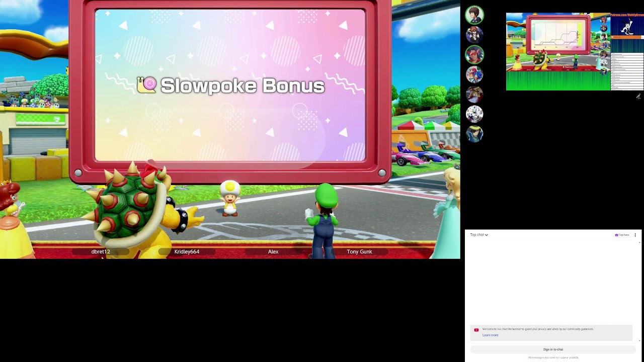644x362 pixels.
Task: Select the red-visor avatar with green ring
Action: [474, 54]
